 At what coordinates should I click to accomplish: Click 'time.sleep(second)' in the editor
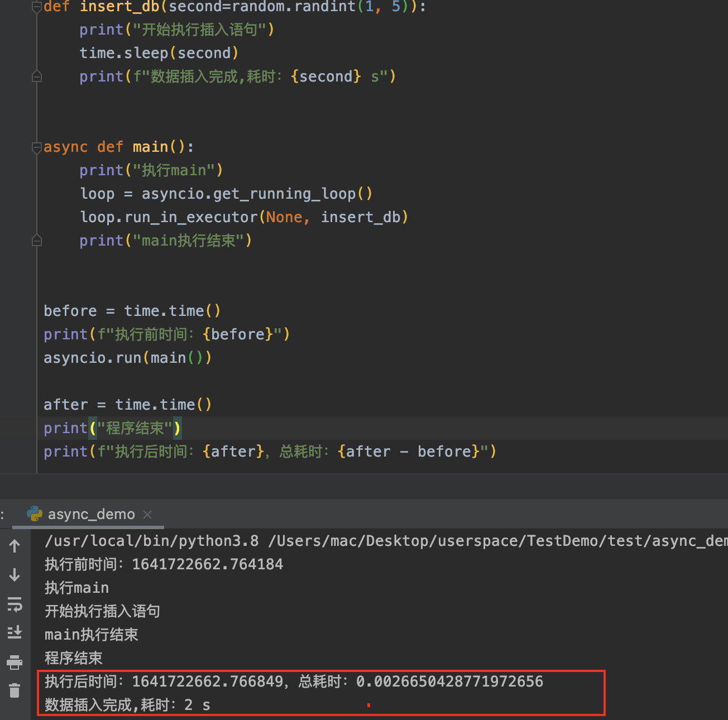[x=159, y=53]
